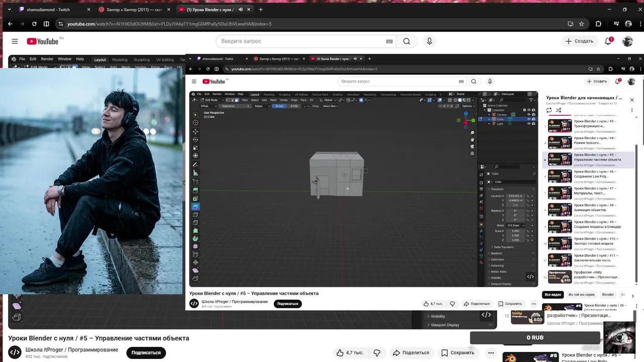Toggle the lock beside Location X
The height and width of the screenshot is (362, 644).
pos(528,196)
